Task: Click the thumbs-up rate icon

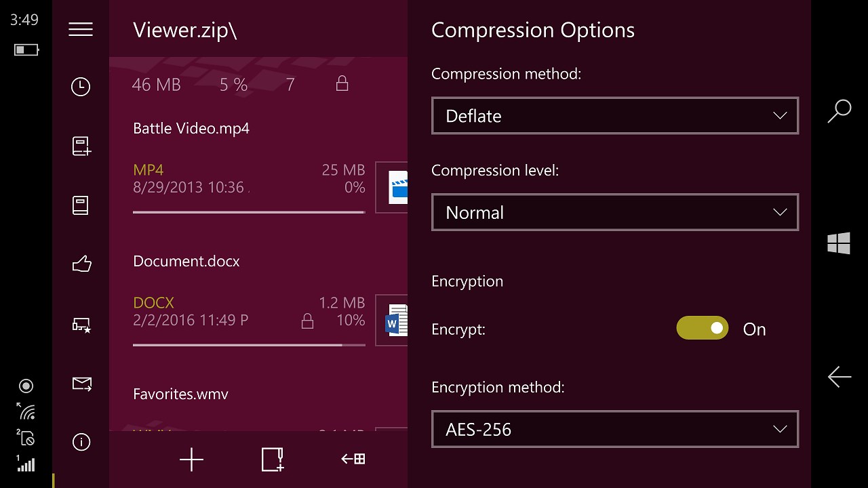Action: point(81,264)
